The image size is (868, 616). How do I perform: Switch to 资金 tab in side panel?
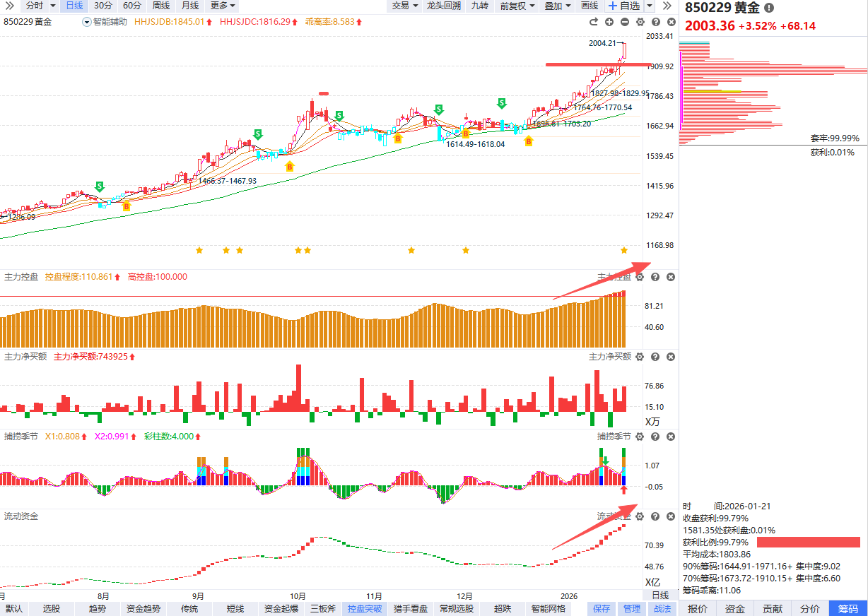[735, 608]
